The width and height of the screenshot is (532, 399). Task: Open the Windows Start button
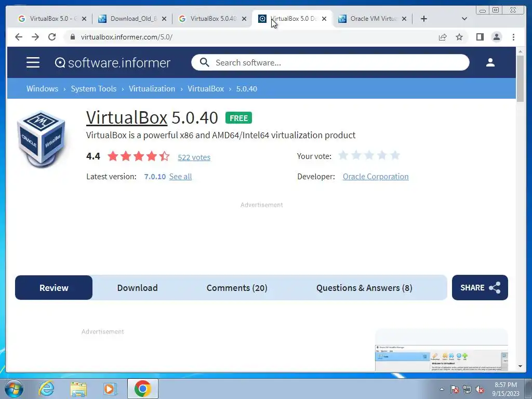pyautogui.click(x=14, y=389)
